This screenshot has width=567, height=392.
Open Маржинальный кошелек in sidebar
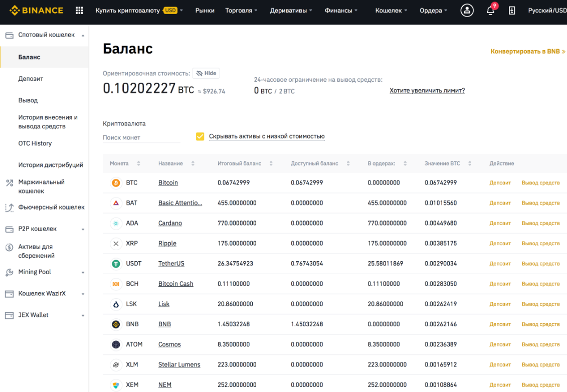pyautogui.click(x=42, y=186)
